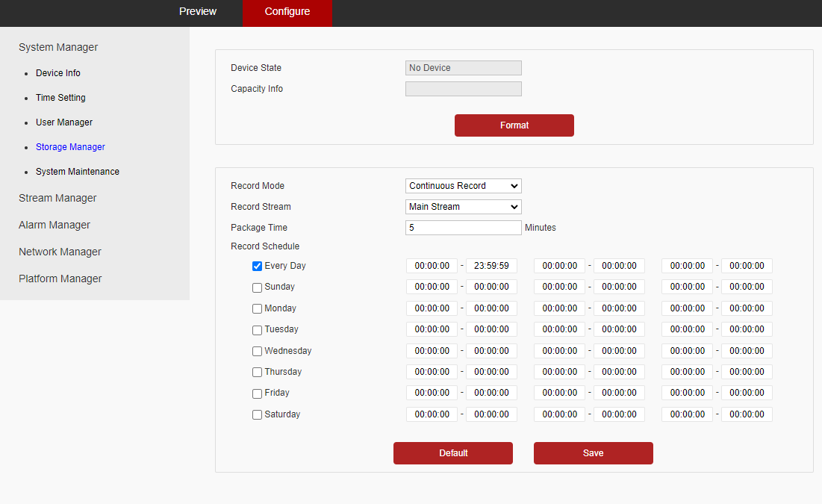Expand the Alarm Manager section
The image size is (822, 504).
pyautogui.click(x=55, y=225)
